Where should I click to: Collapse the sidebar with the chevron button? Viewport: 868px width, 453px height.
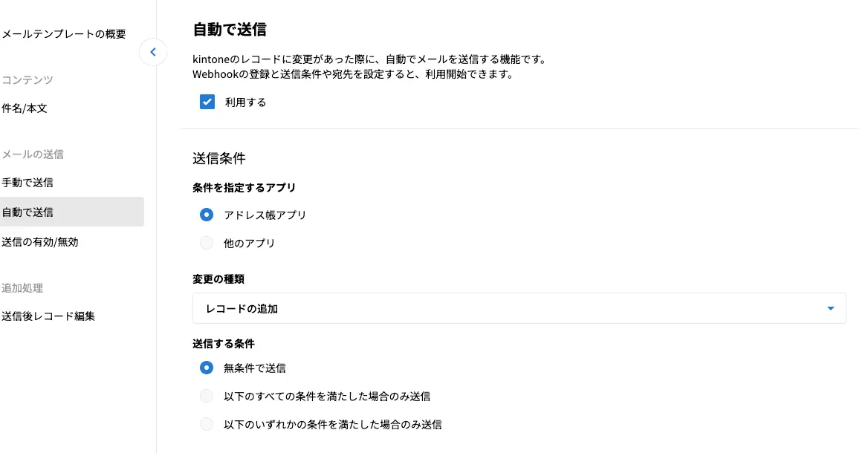[153, 52]
